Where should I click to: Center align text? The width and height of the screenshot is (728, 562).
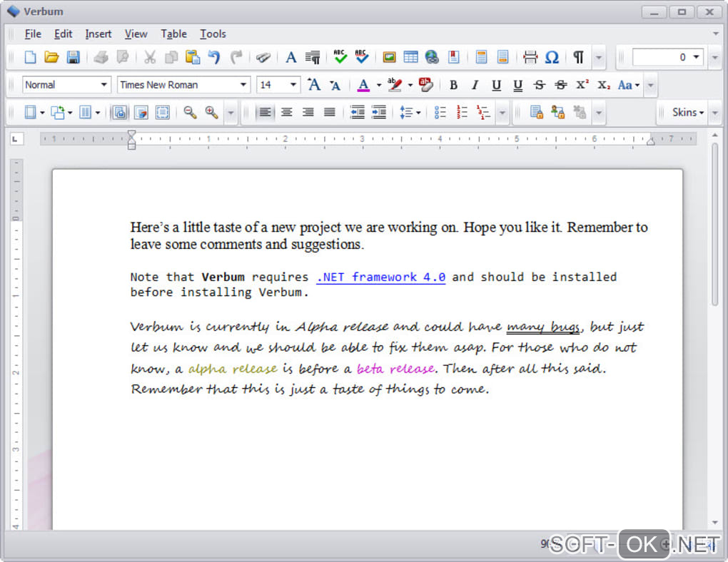click(286, 112)
